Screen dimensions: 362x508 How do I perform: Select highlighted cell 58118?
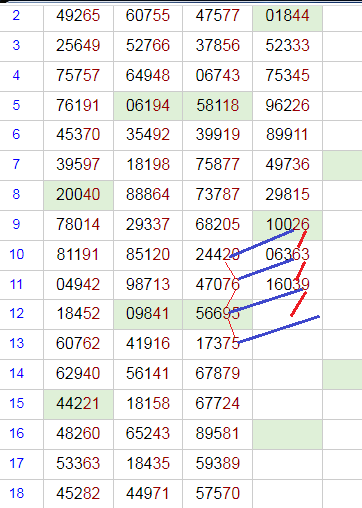(x=218, y=105)
